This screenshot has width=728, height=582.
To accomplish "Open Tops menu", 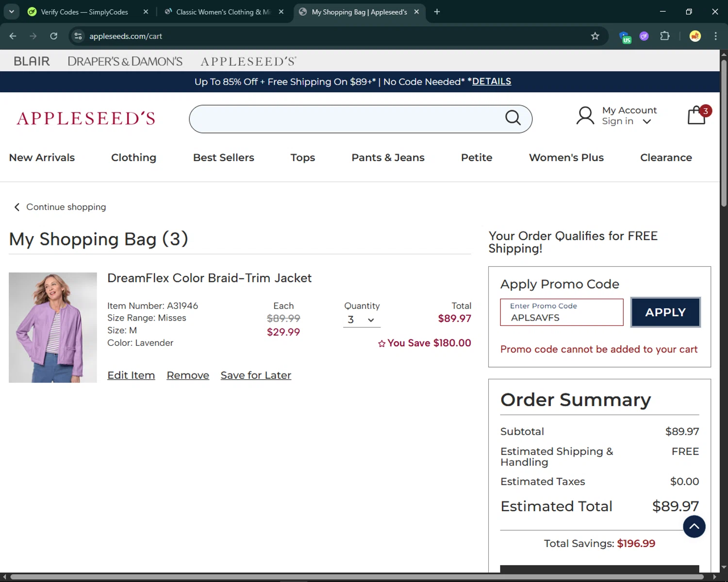I will click(x=302, y=158).
